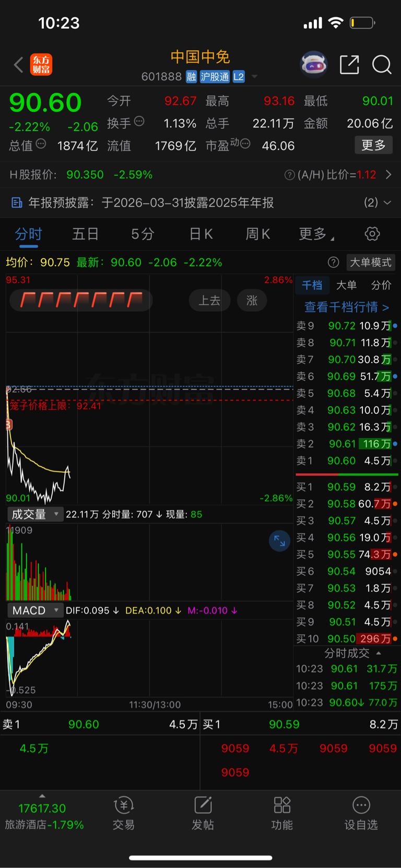
Task: Tap the bid-ask ratio red green bar
Action: [347, 474]
